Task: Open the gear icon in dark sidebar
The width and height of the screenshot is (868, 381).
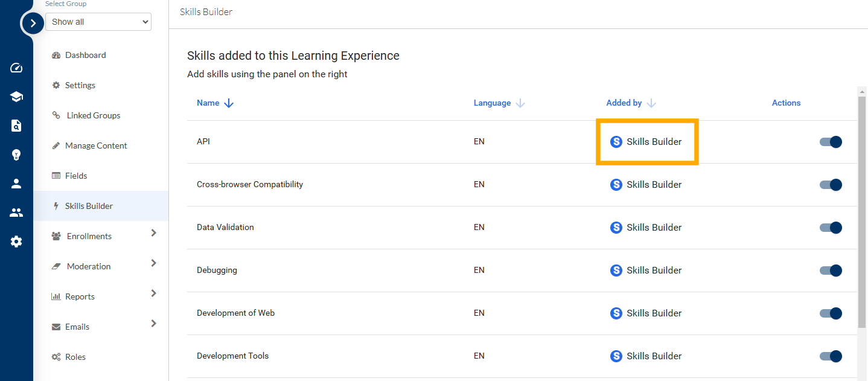Action: pyautogui.click(x=16, y=242)
